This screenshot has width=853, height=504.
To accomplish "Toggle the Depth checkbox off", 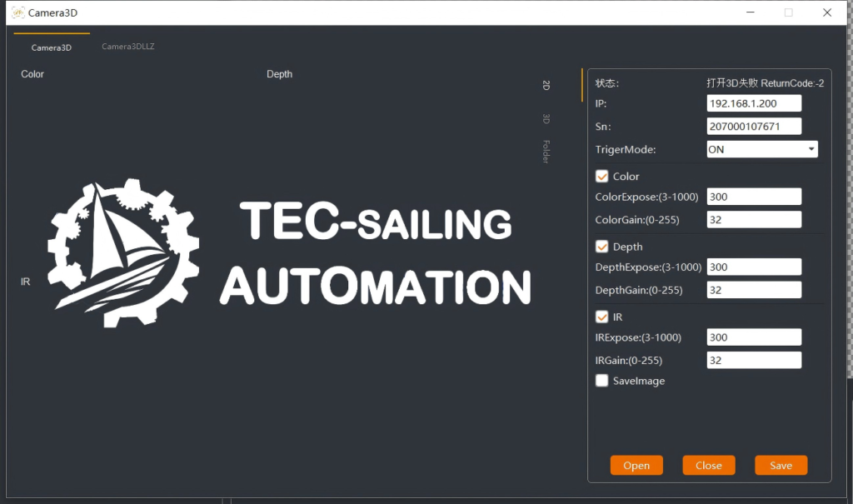I will (602, 247).
